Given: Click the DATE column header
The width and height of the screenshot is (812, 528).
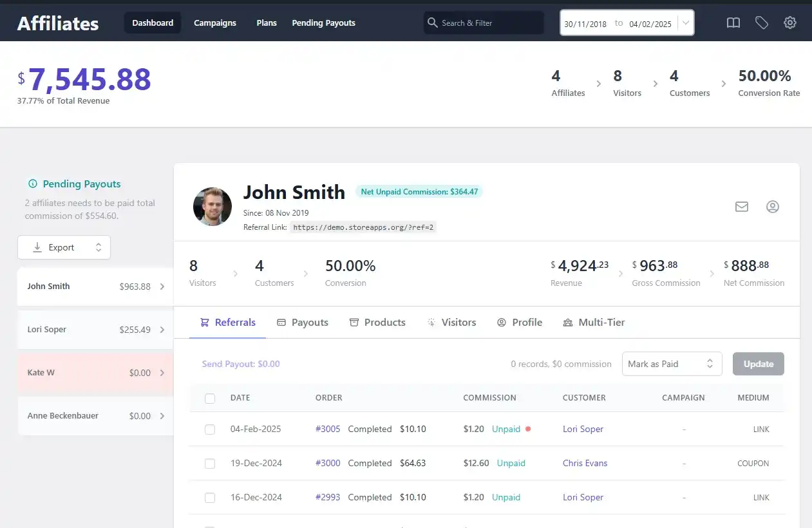Looking at the screenshot, I should coord(240,398).
